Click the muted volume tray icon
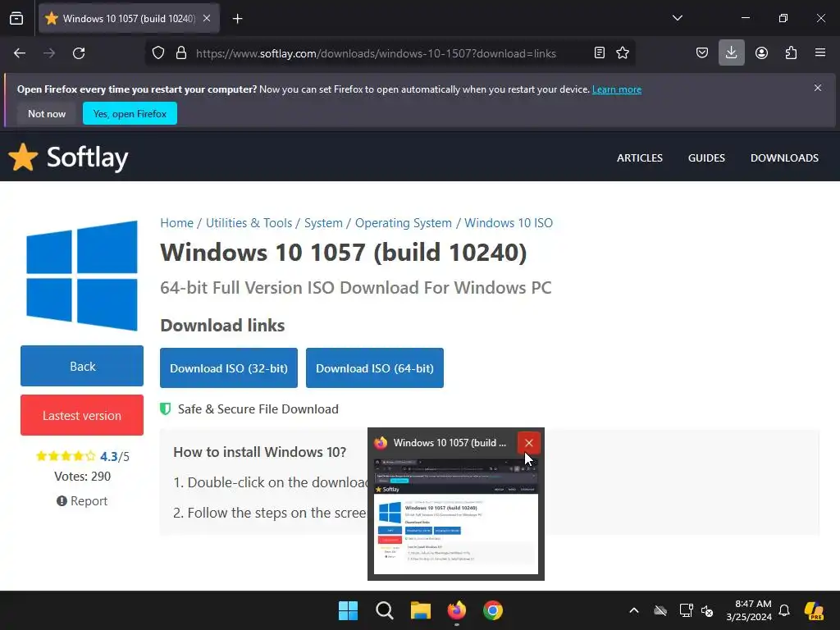Screen dimensions: 840x630 (x=708, y=610)
